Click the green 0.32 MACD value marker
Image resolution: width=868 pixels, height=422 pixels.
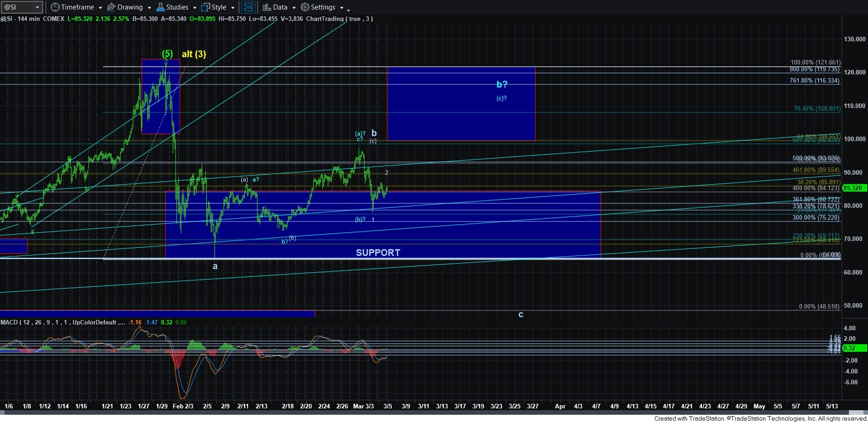click(854, 348)
